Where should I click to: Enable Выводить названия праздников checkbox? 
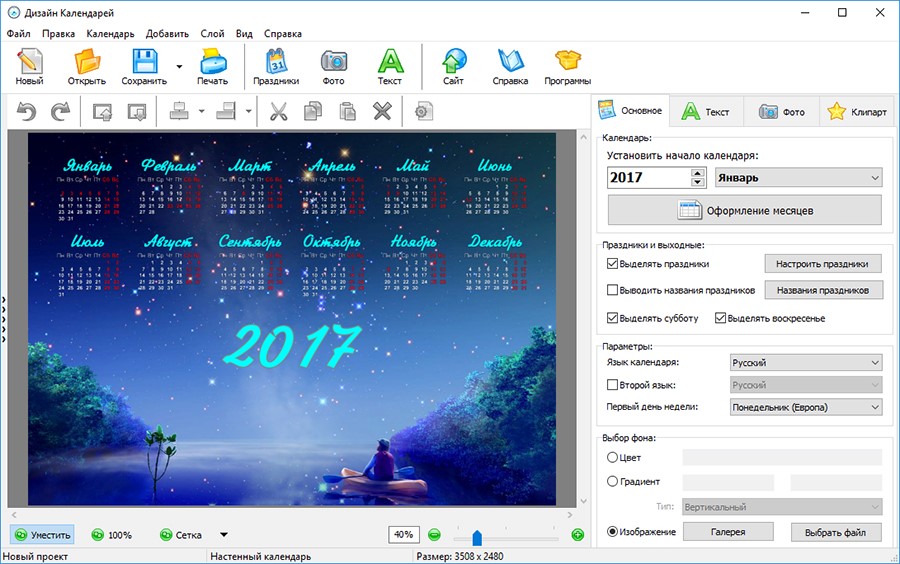612,290
